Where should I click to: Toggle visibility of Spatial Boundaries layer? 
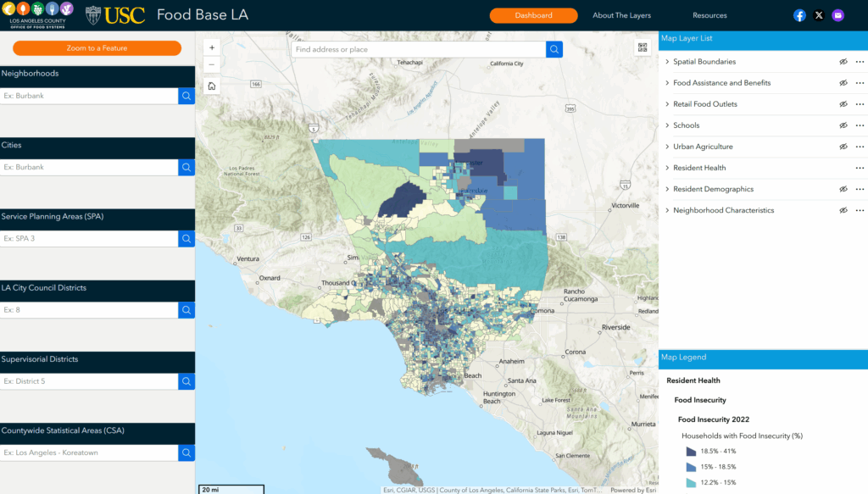(x=843, y=62)
